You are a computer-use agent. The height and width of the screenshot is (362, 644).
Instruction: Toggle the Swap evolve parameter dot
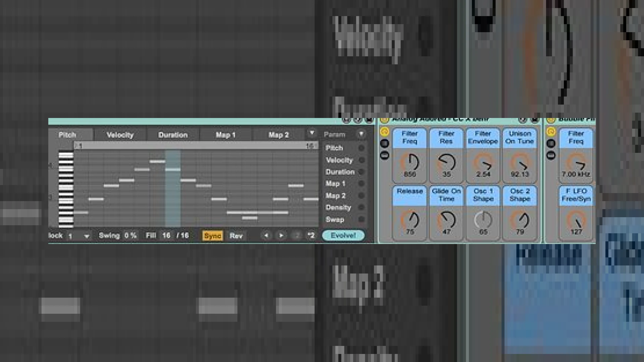click(361, 220)
